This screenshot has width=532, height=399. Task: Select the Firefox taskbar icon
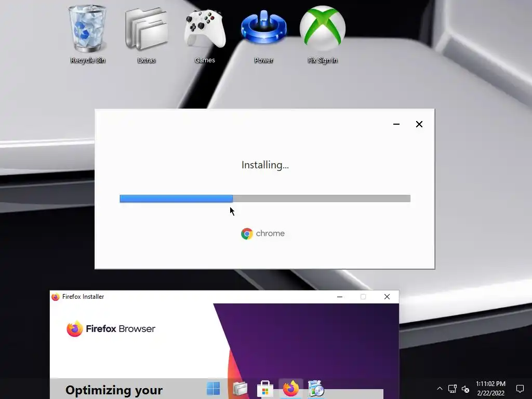(x=291, y=389)
